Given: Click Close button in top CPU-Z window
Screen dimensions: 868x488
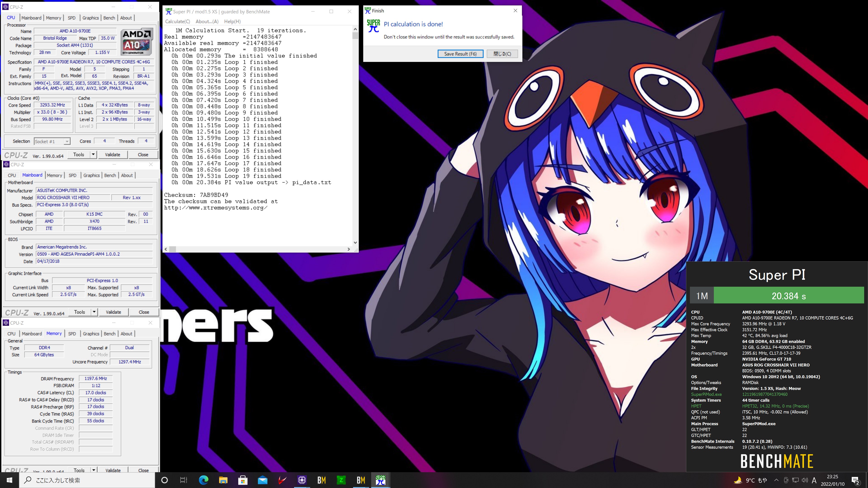Looking at the screenshot, I should [143, 155].
